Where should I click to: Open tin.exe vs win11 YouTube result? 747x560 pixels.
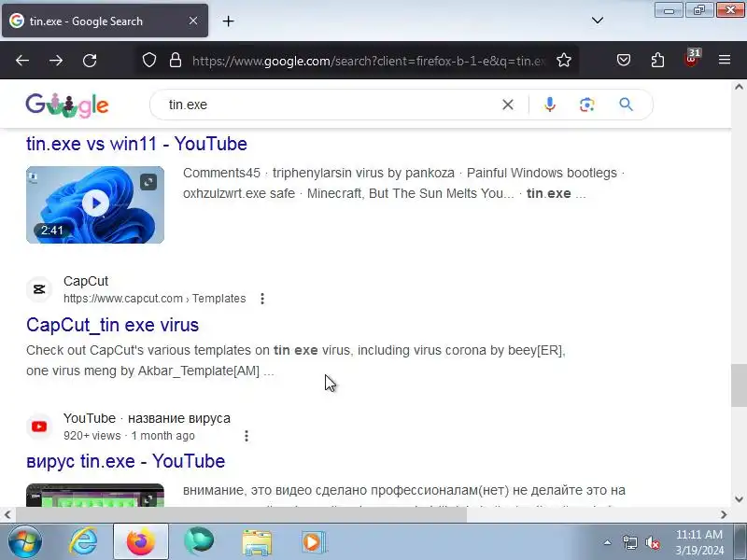coord(136,144)
